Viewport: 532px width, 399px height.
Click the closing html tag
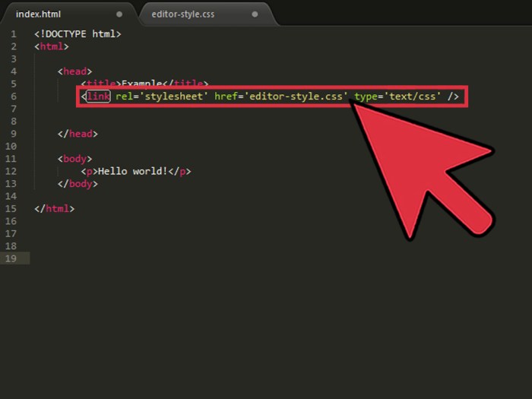55,208
